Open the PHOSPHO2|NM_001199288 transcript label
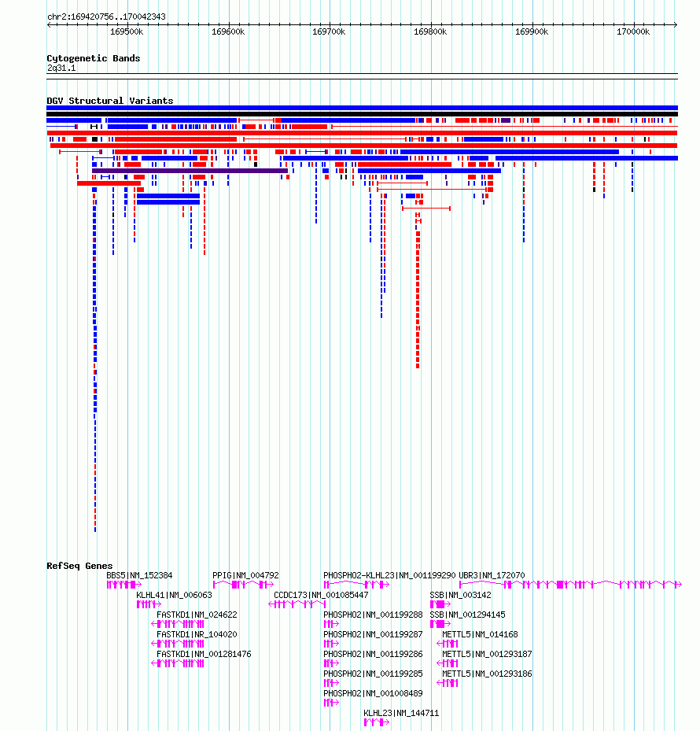 [374, 615]
